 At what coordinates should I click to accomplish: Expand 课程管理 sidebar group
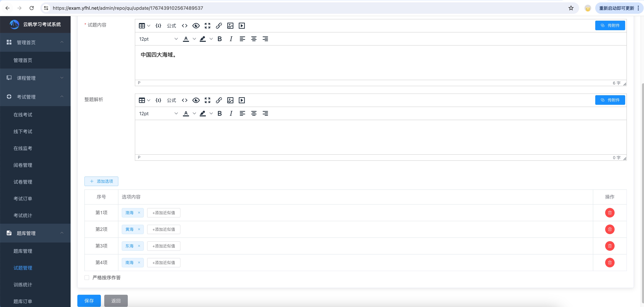[35, 78]
